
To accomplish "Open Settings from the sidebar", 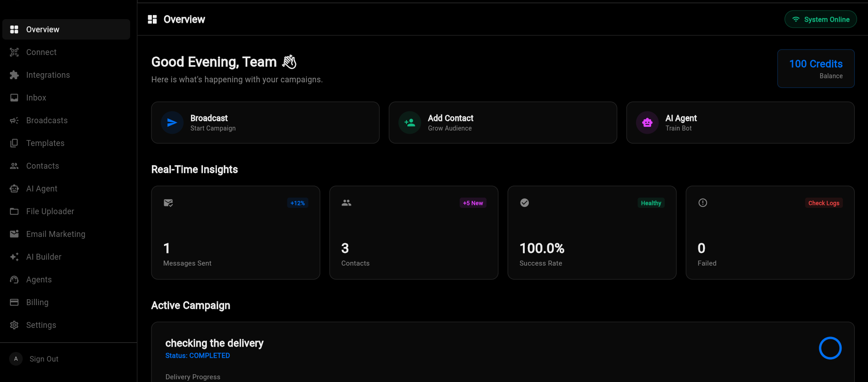I will point(41,325).
